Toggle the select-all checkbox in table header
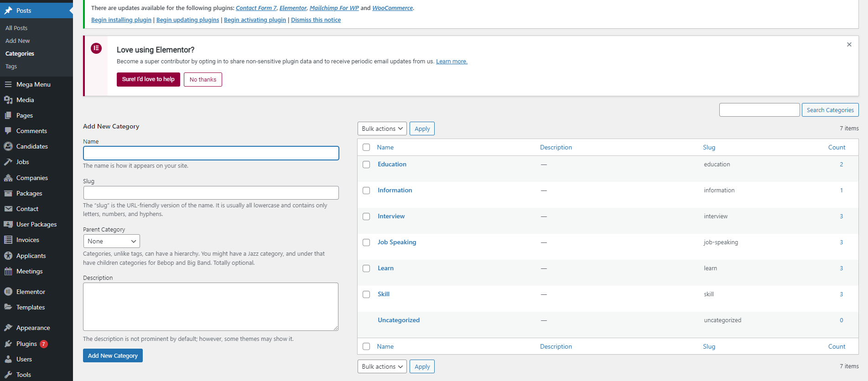Screen dimensions: 868x381 click(366, 147)
